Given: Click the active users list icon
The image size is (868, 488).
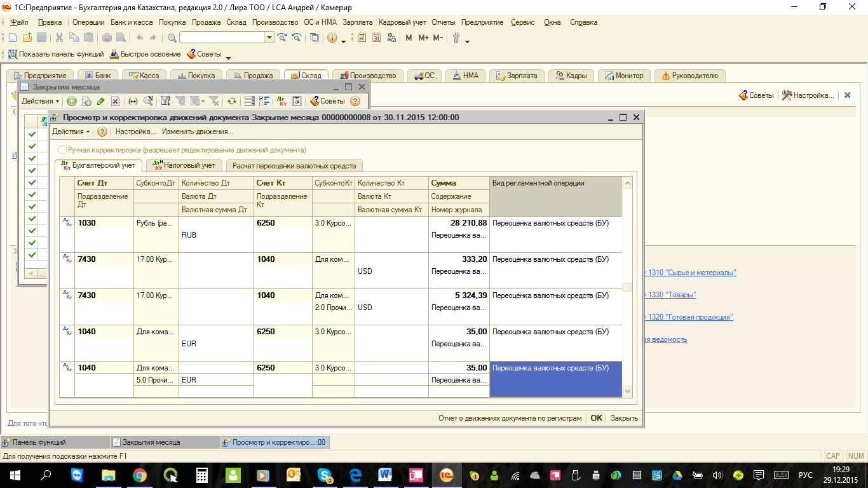Looking at the screenshot, I should 391,37.
